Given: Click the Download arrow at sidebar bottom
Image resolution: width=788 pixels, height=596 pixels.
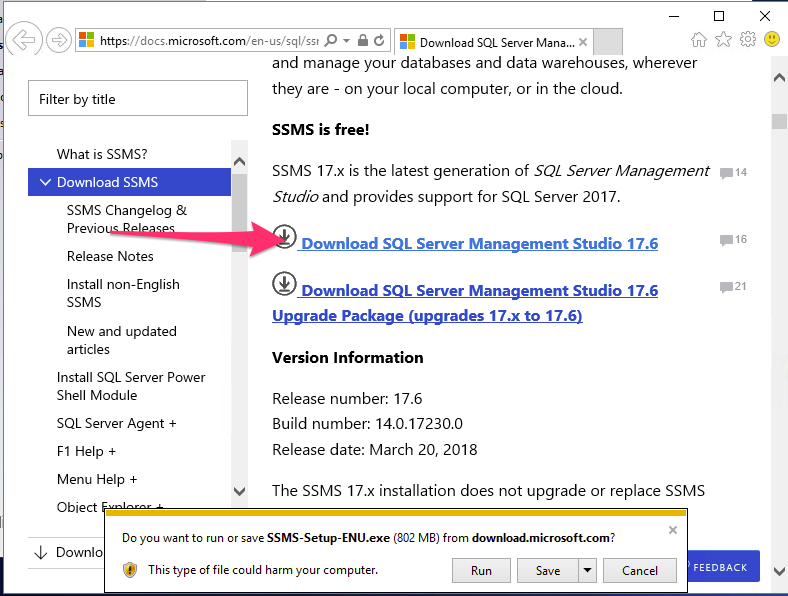Looking at the screenshot, I should [x=41, y=553].
